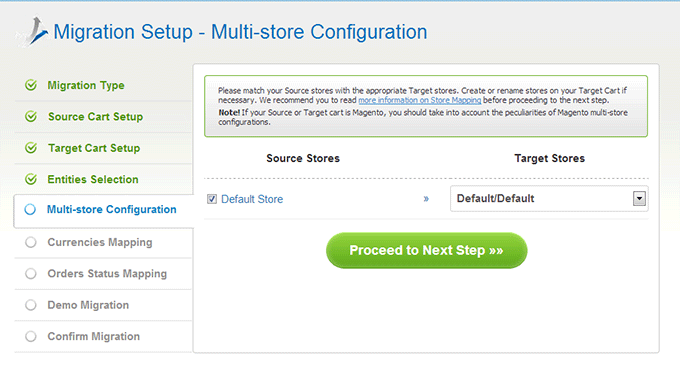Click the Note! text in the info box
The height and width of the screenshot is (381, 680).
[229, 113]
